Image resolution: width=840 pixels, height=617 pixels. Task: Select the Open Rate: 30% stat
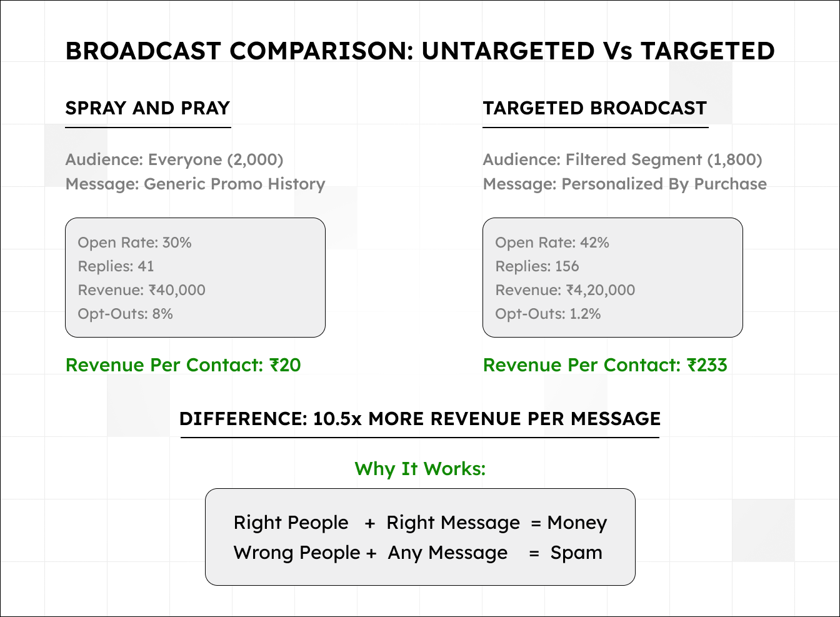click(x=134, y=243)
